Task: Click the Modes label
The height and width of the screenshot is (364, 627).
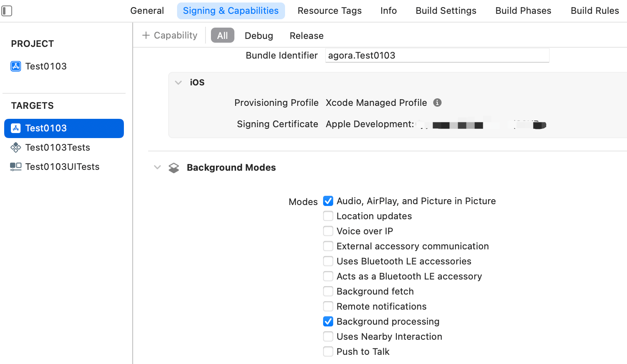Action: (x=303, y=202)
